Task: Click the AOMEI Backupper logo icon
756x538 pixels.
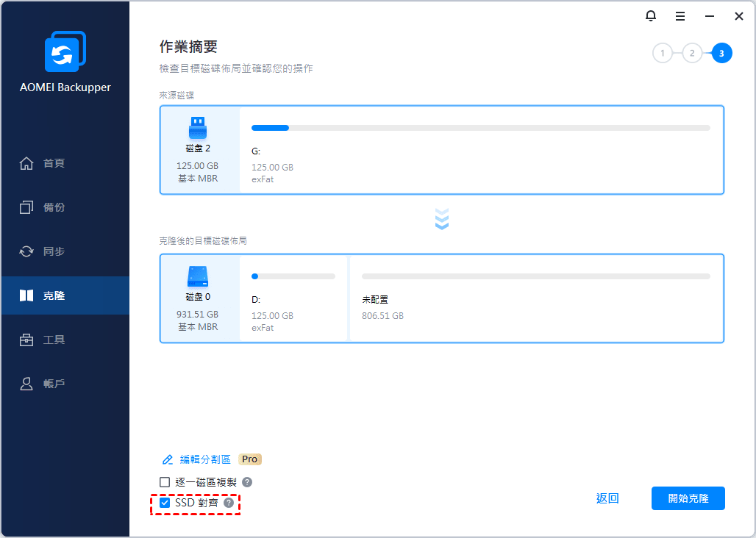Action: (x=65, y=51)
